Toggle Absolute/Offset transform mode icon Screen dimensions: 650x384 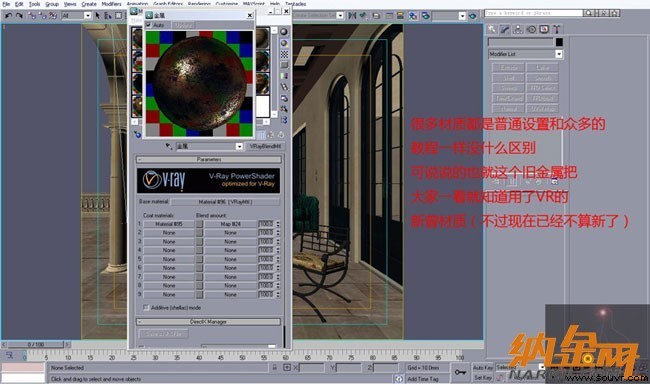pos(287,367)
